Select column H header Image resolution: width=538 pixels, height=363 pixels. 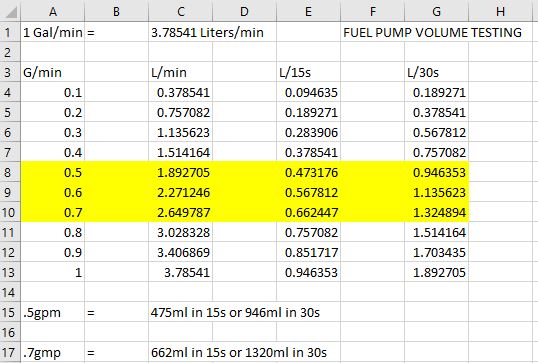(500, 11)
